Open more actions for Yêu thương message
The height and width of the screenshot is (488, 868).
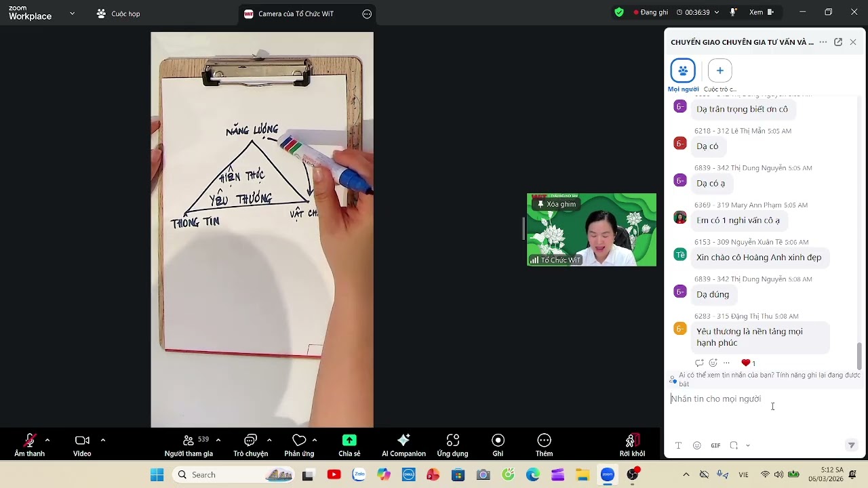726,363
